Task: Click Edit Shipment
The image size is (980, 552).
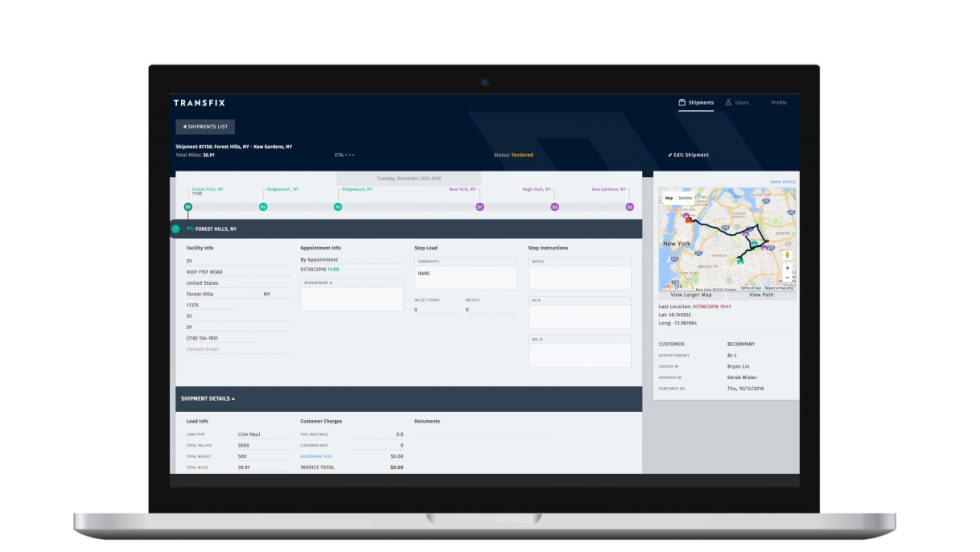Action: (688, 155)
